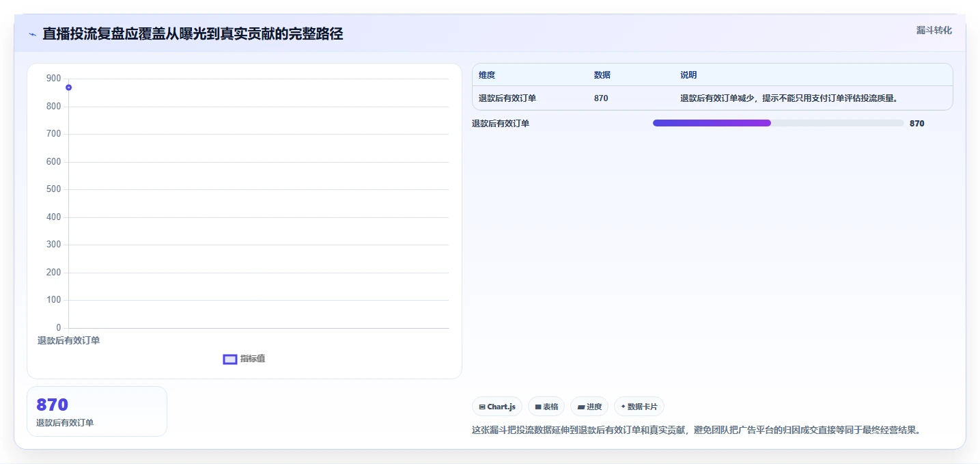Click the 表格 chip icon
Image resolution: width=980 pixels, height=464 pixels.
click(538, 407)
